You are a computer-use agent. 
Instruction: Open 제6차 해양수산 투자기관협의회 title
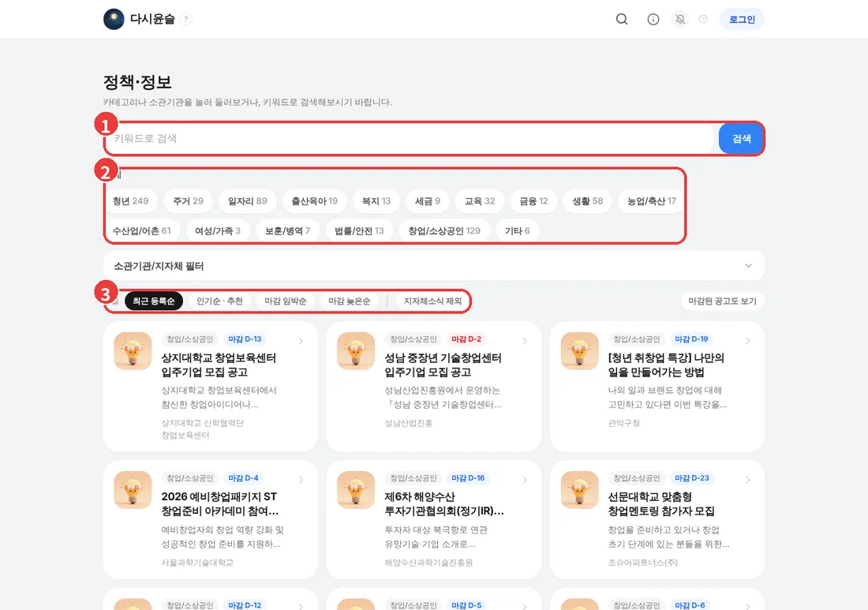pyautogui.click(x=444, y=503)
